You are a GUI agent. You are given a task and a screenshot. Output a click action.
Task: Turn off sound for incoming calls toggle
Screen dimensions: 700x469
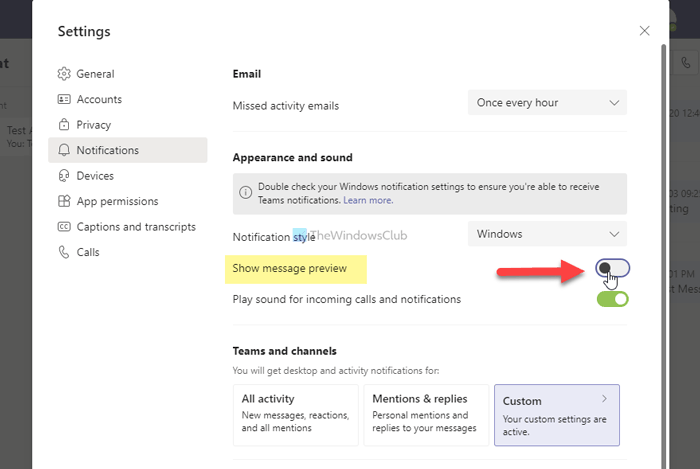tap(612, 299)
